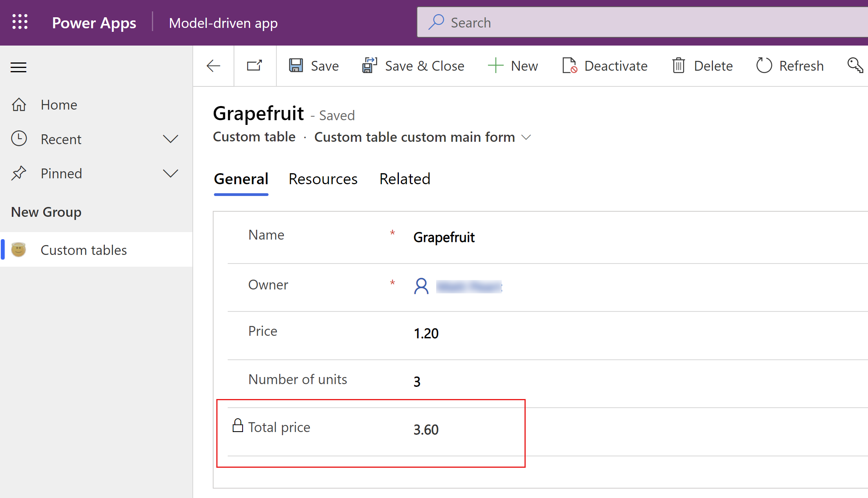Click the Name field value Grapefruit
This screenshot has height=498, width=868.
point(444,237)
